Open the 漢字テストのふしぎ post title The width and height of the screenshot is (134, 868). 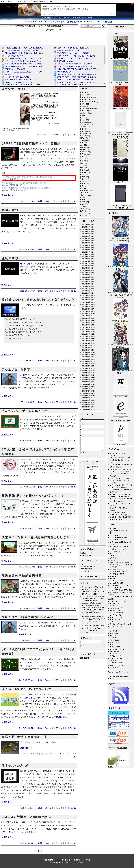pos(15,766)
